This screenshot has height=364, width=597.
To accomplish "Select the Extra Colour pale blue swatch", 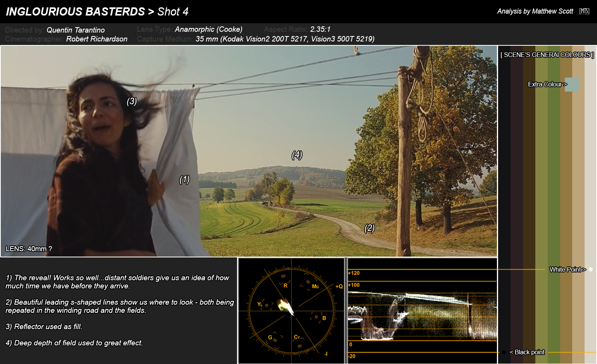I will [x=572, y=85].
